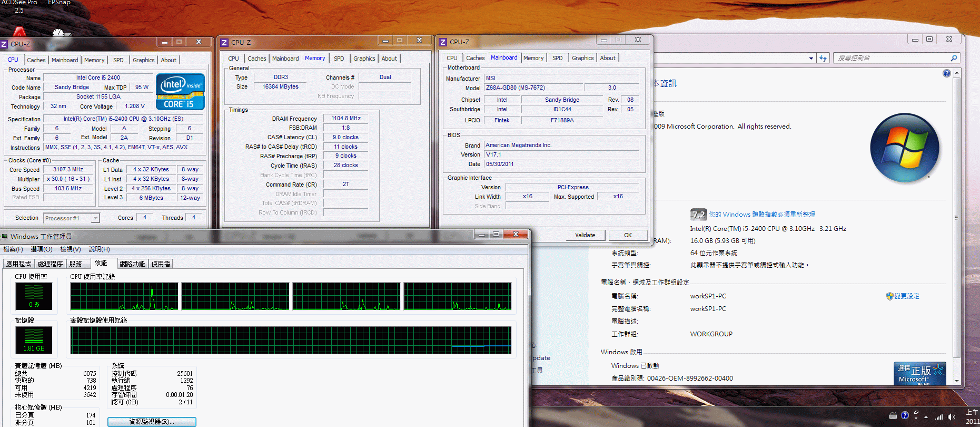Viewport: 980px width, 427px height.
Task: Open the network signal tray icon
Action: [x=939, y=416]
